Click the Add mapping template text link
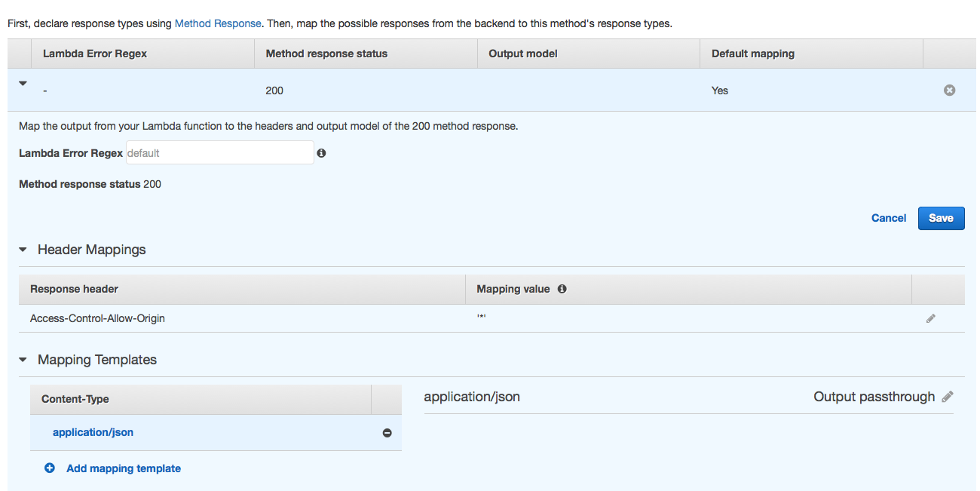This screenshot has width=980, height=491. coord(124,468)
